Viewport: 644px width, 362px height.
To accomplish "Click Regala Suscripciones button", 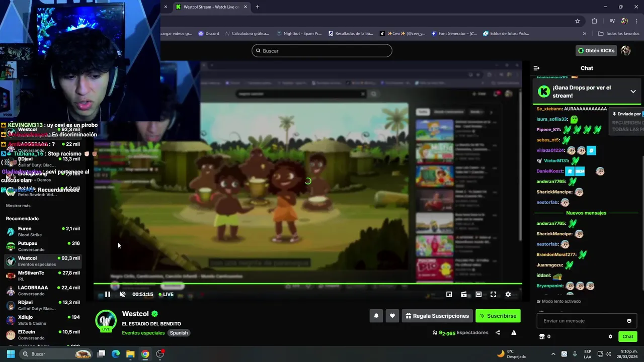I will point(437,316).
